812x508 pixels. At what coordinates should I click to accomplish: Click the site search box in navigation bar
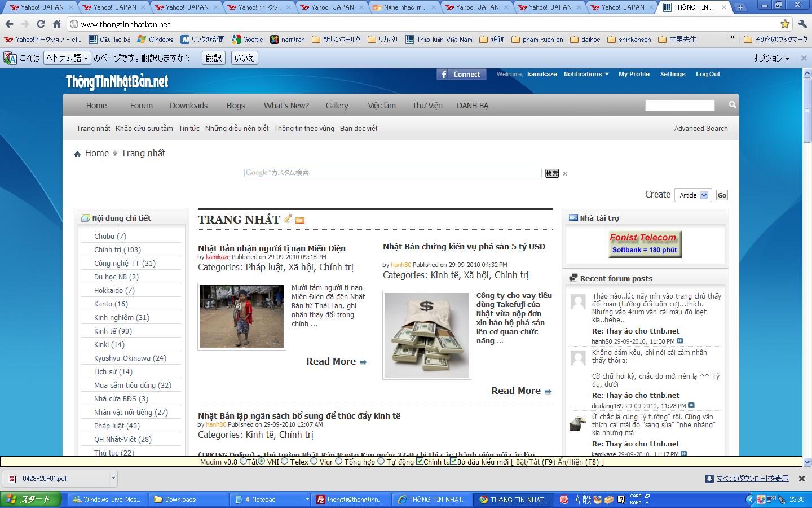point(679,106)
